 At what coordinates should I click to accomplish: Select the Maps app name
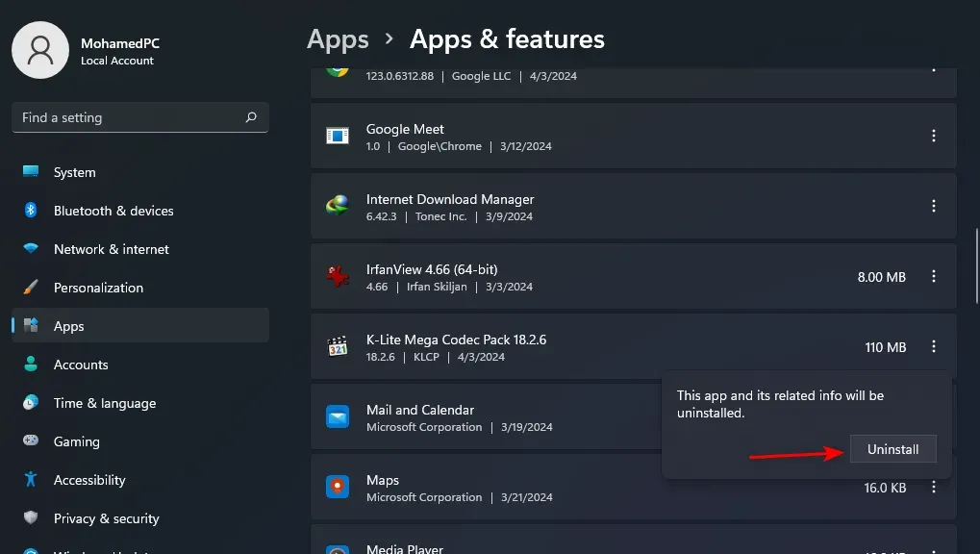pyautogui.click(x=383, y=480)
